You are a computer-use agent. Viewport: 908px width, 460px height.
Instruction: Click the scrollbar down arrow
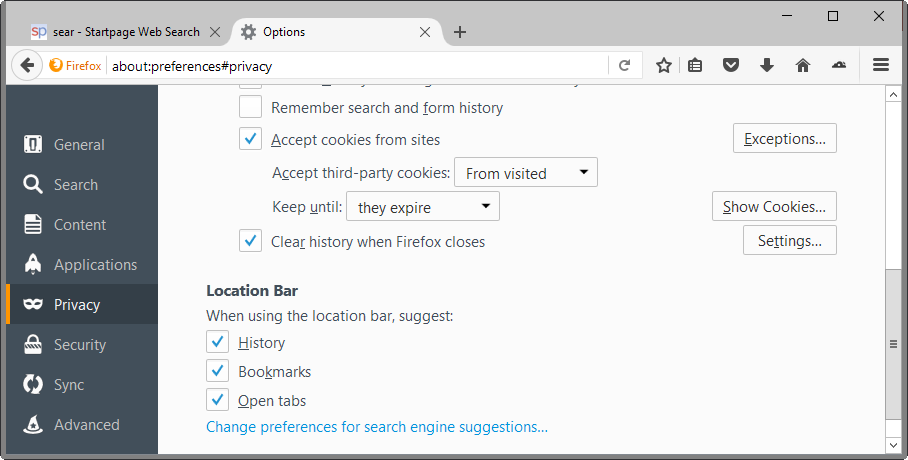893,445
